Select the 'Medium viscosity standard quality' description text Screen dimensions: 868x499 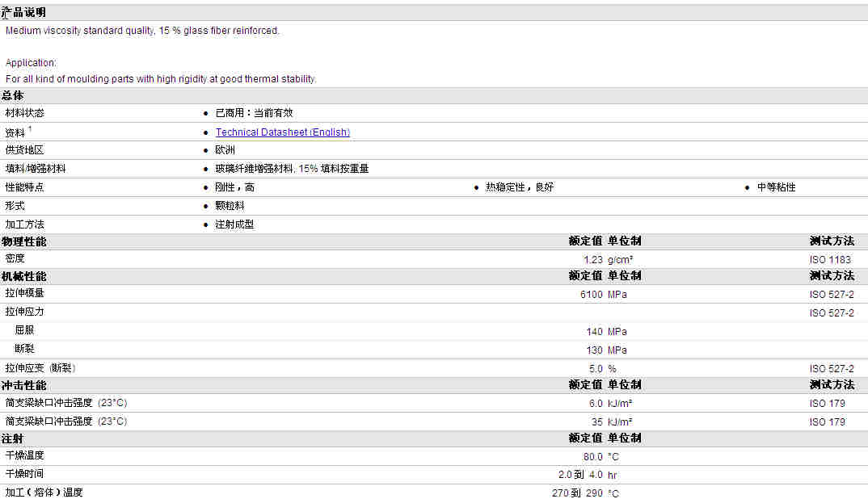point(142,31)
